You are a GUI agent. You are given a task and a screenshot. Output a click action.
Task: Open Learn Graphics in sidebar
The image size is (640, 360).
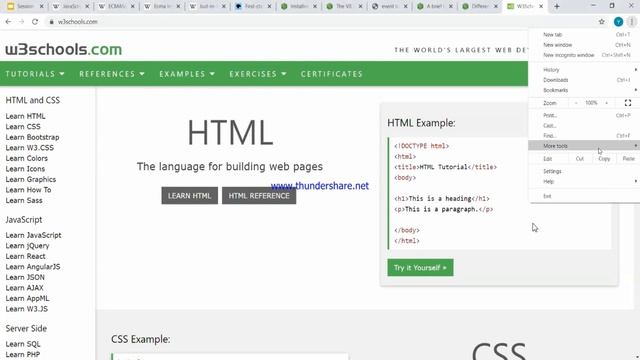(31, 180)
